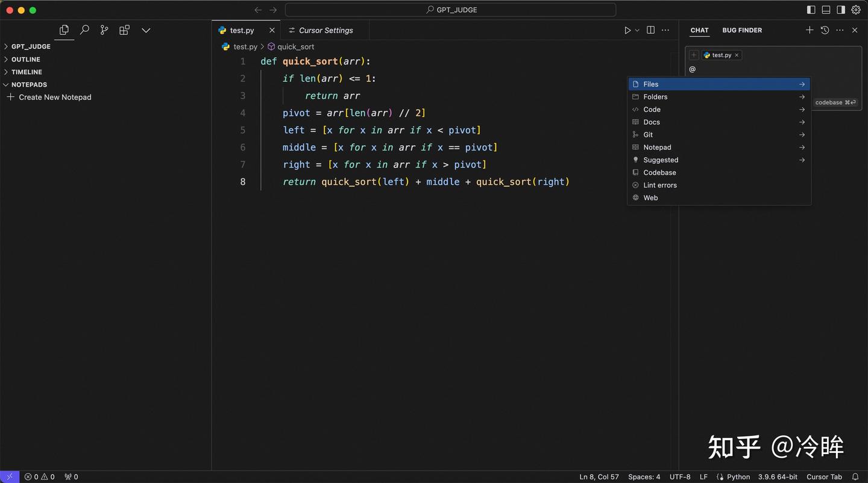Expand the OUTLINE section
The image size is (868, 483).
point(25,59)
